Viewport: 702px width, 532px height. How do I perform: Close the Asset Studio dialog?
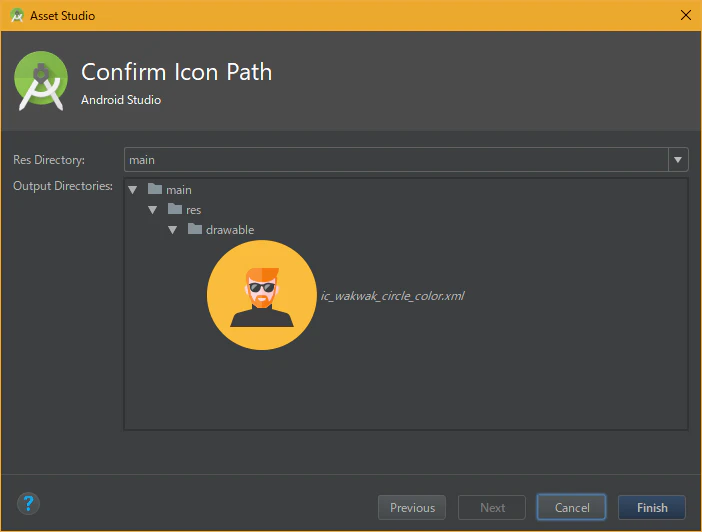click(x=685, y=15)
